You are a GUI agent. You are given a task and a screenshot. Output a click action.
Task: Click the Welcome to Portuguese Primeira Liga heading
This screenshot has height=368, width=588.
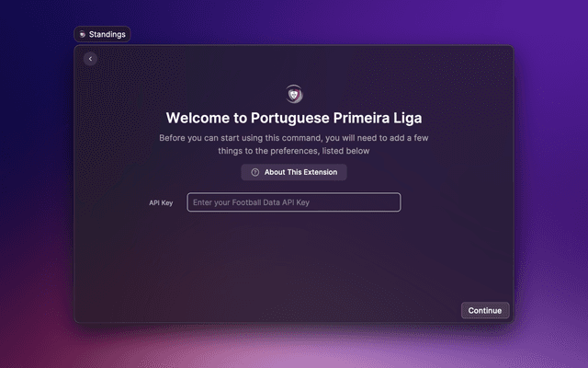pyautogui.click(x=294, y=118)
